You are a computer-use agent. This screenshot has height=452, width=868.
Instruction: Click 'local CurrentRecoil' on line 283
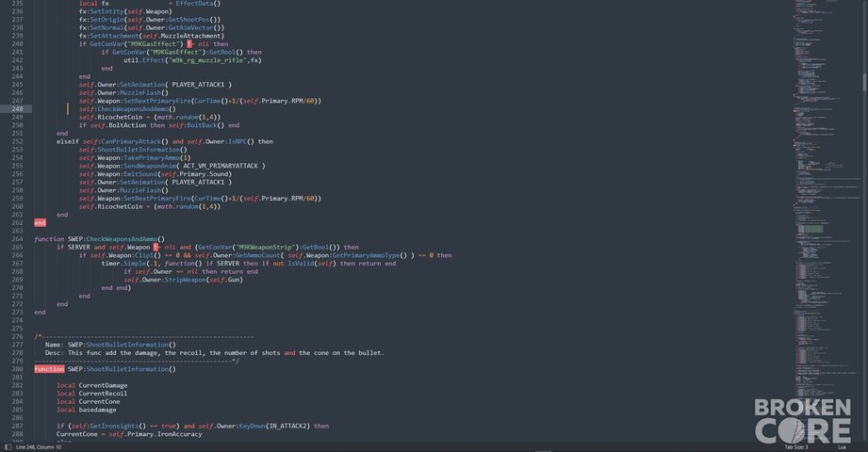[x=92, y=394]
